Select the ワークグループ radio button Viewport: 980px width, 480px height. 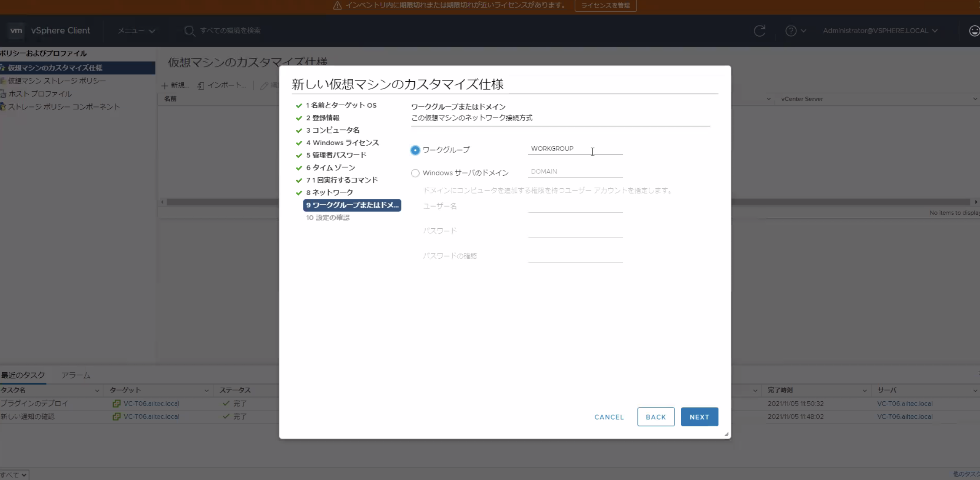[415, 150]
